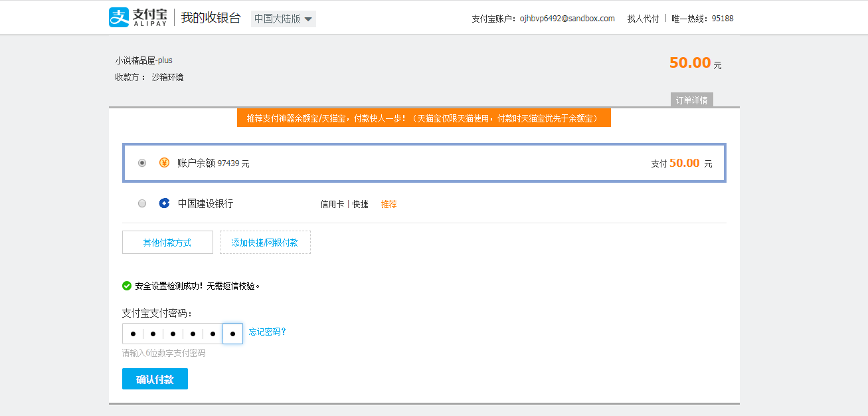Click the 信用卡 option for 建设银行
Image resolution: width=868 pixels, height=416 pixels.
point(332,204)
